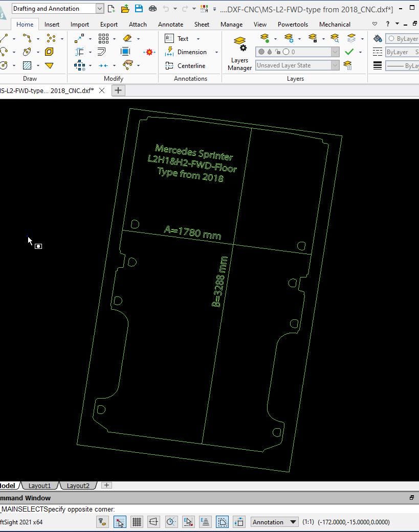
Task: Expand the Undo history dropdown arrow
Action: tap(175, 9)
